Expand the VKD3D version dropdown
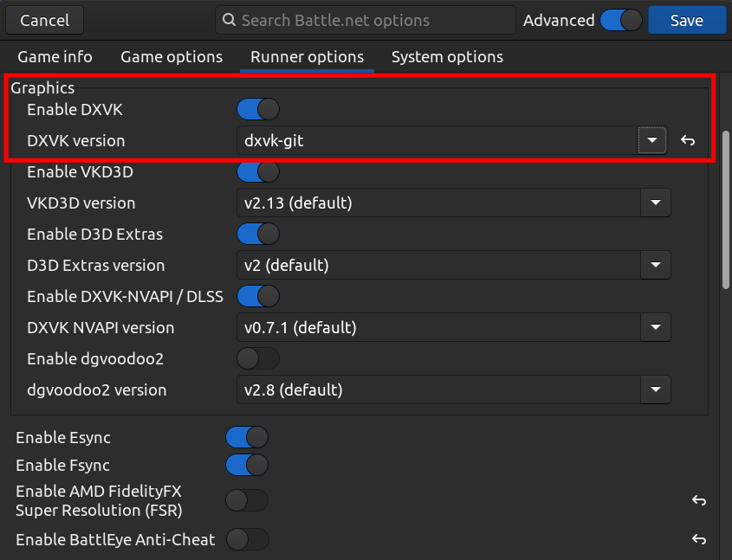This screenshot has width=732, height=560. [655, 203]
